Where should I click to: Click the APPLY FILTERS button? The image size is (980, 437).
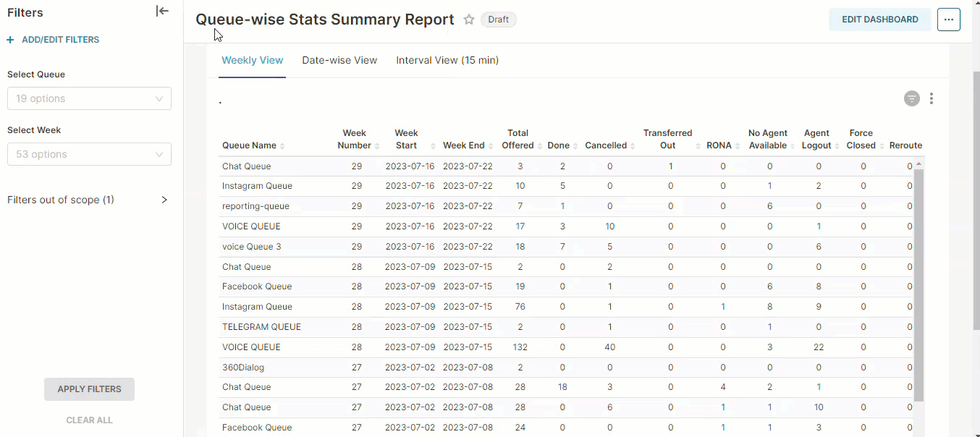click(x=89, y=389)
